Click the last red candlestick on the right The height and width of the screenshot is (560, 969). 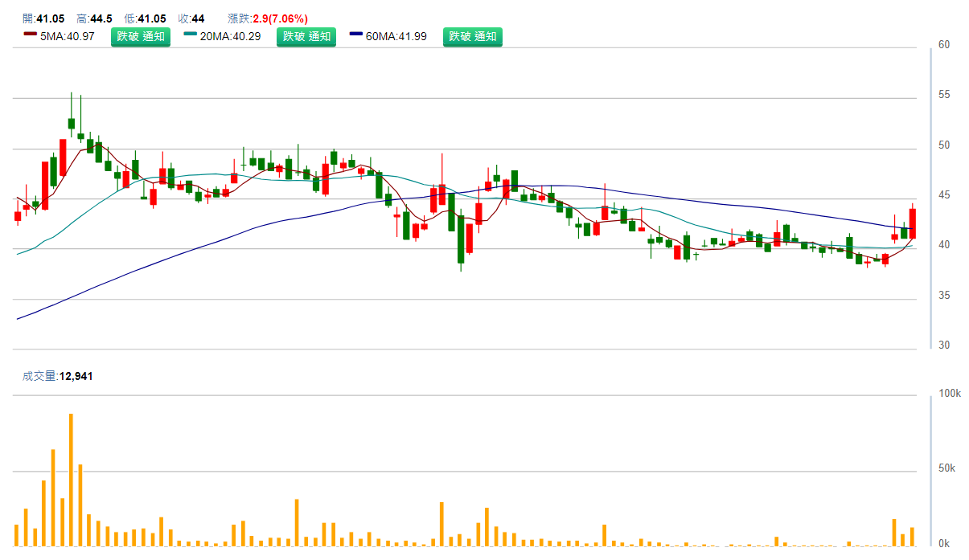913,223
